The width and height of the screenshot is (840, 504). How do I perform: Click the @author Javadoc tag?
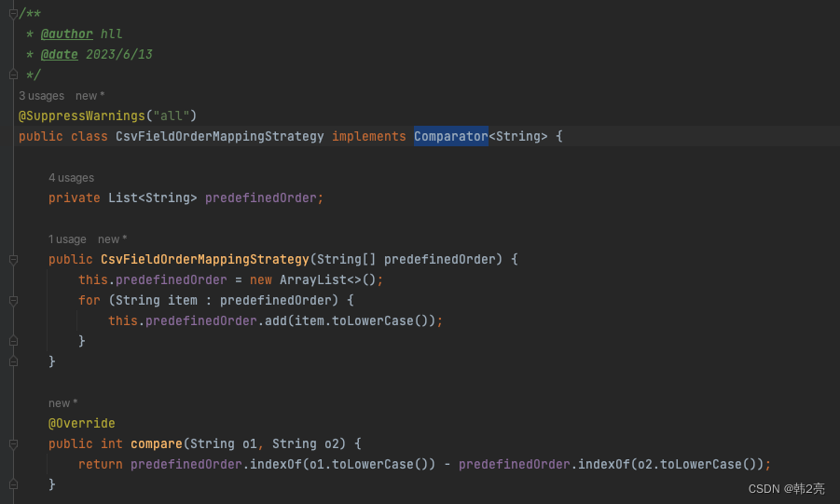pyautogui.click(x=67, y=34)
